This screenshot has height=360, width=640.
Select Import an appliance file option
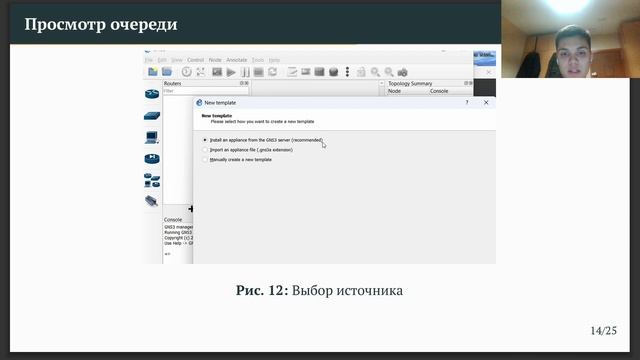click(248, 150)
